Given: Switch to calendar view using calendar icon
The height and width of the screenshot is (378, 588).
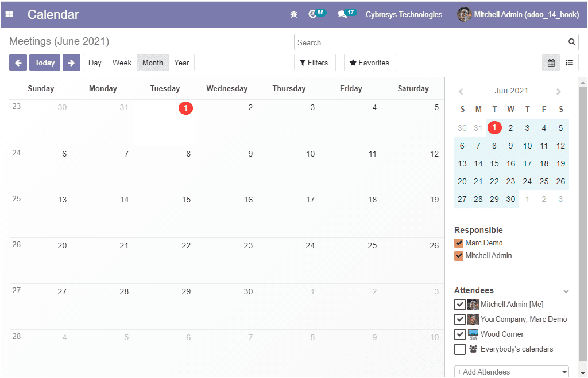Looking at the screenshot, I should pos(552,62).
